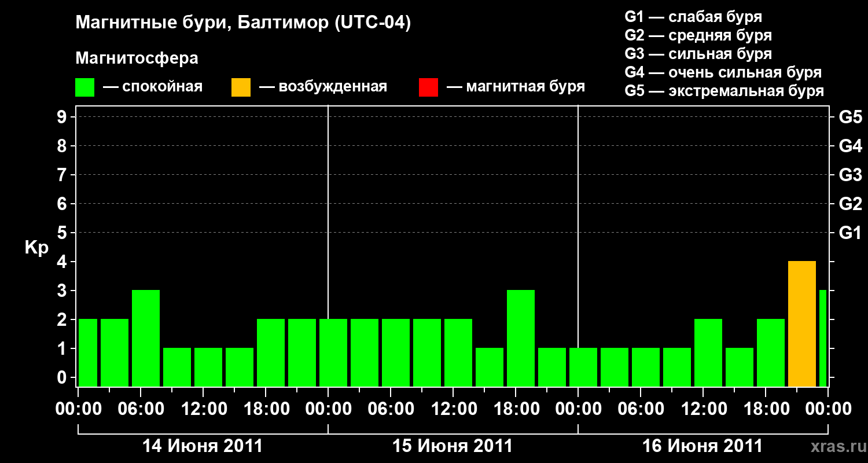Click the '12:00' tick label under 16 June

click(703, 409)
